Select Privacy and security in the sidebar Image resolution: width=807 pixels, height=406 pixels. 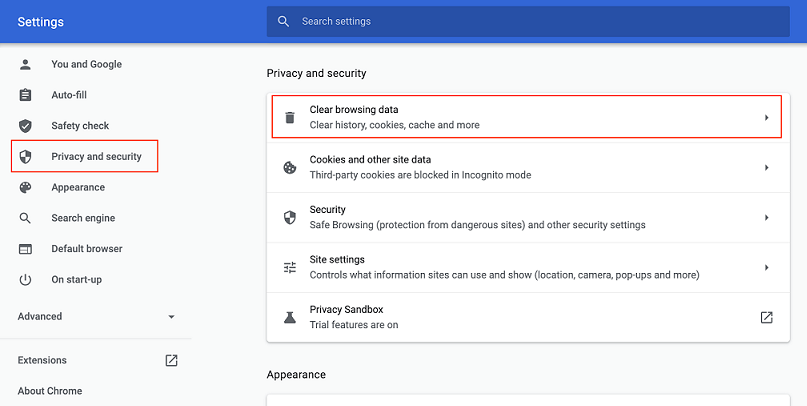96,156
